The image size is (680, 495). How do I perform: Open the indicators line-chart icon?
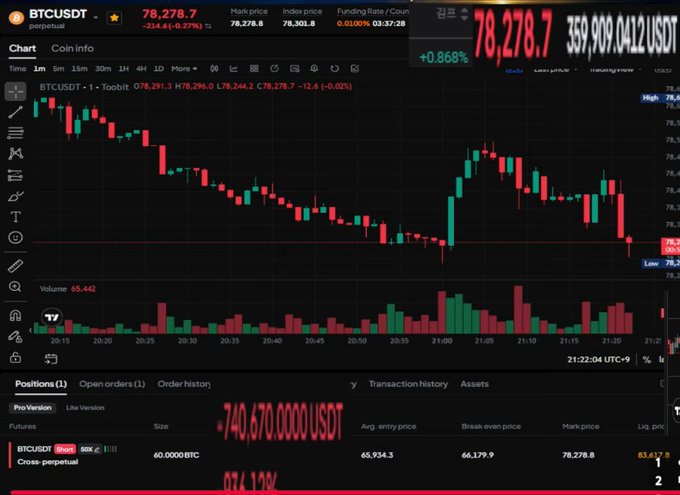(234, 69)
